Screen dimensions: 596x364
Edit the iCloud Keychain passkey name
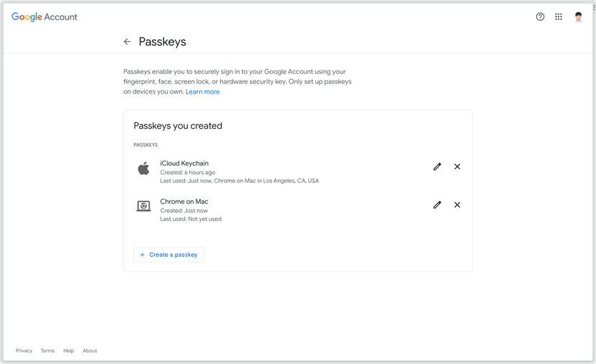coord(437,166)
